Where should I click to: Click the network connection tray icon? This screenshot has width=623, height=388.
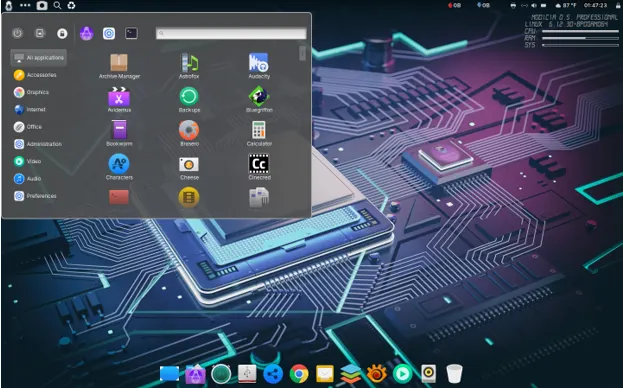click(524, 6)
